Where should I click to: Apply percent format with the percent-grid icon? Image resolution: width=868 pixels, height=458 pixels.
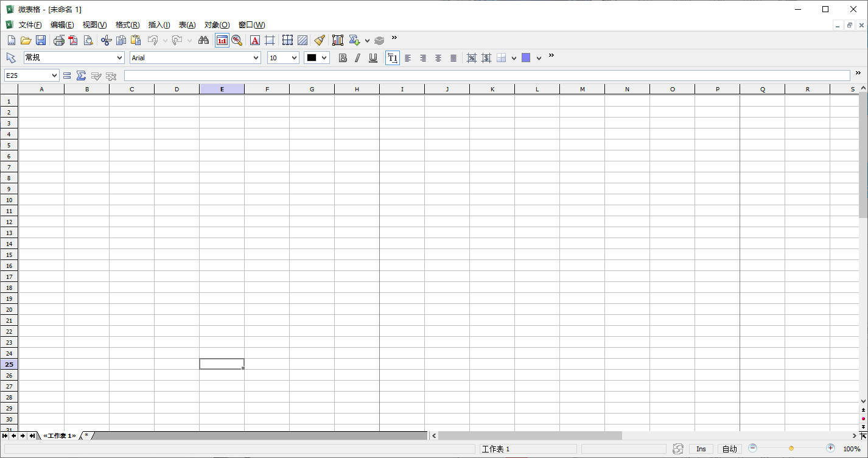click(x=472, y=58)
